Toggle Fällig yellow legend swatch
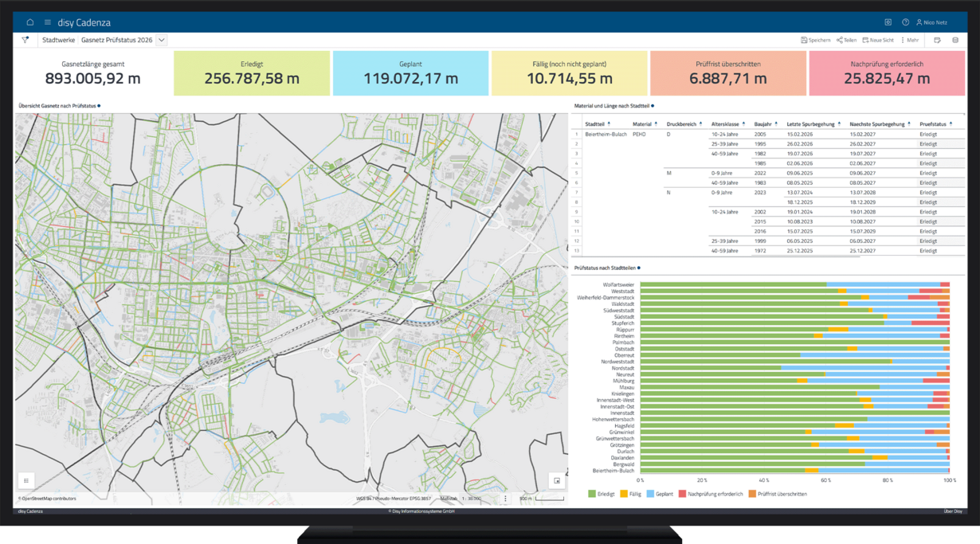 (x=624, y=494)
